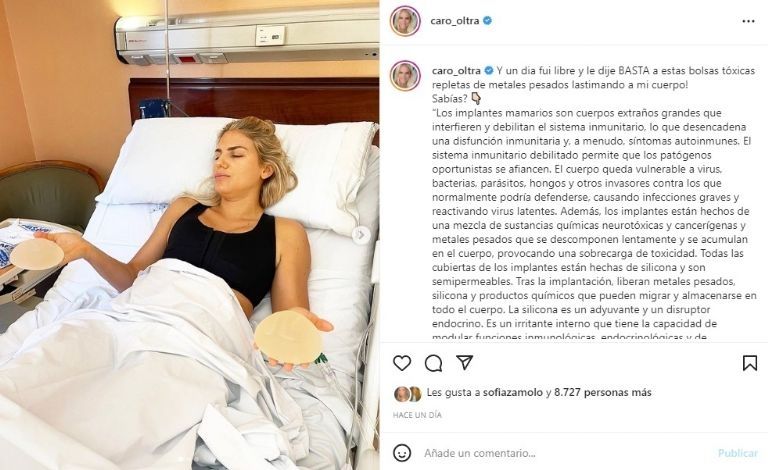
Task: Visit caro_oltra username in post header
Action: [x=455, y=21]
